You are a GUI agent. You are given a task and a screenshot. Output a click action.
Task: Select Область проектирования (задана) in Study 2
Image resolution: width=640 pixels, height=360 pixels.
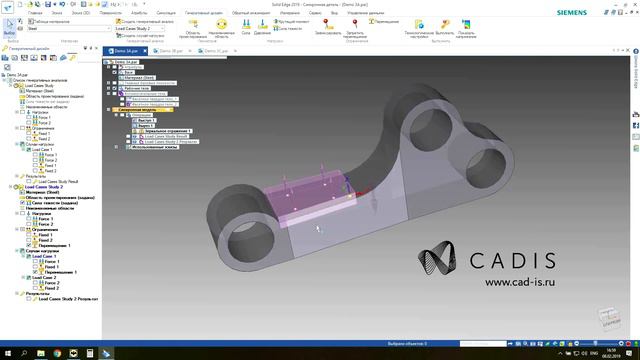60,198
